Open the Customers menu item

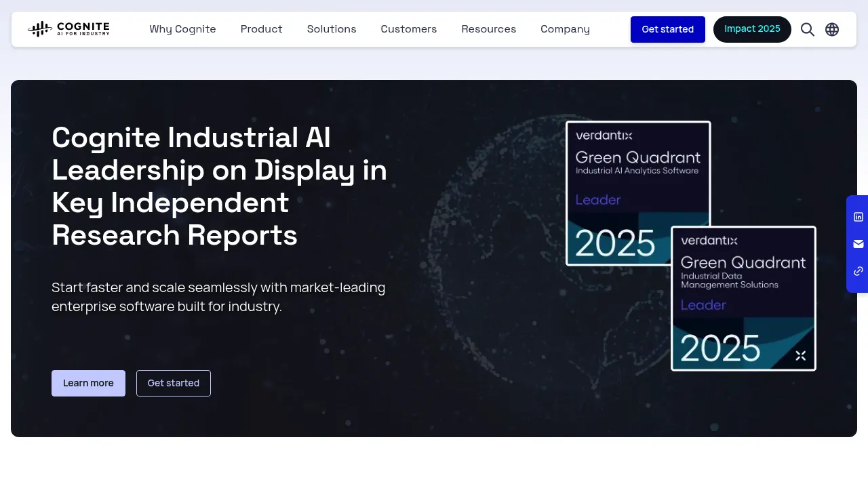point(409,29)
